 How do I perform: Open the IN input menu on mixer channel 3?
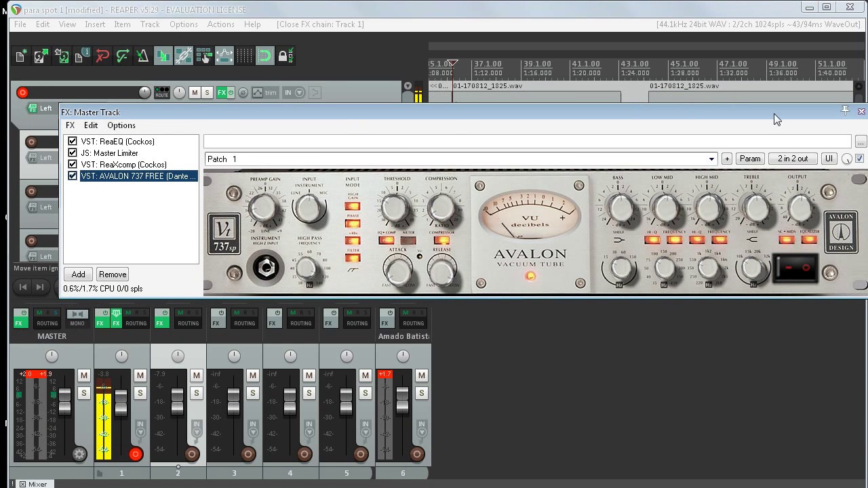(x=253, y=428)
